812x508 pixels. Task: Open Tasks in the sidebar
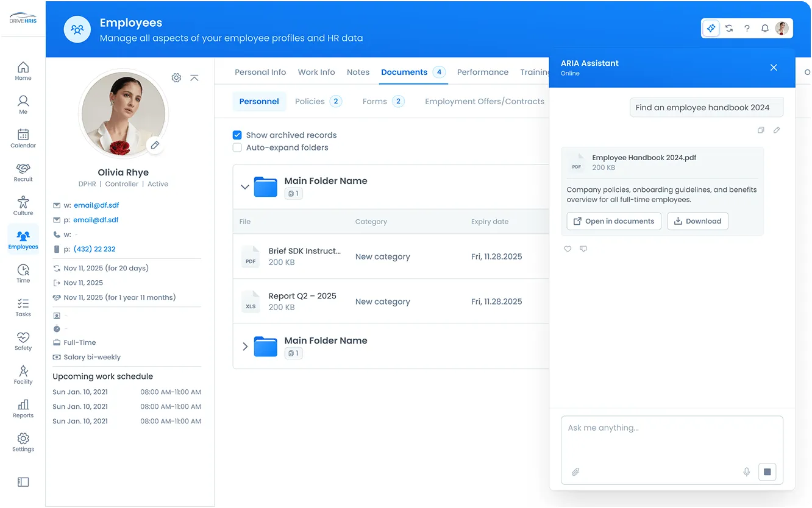[23, 307]
